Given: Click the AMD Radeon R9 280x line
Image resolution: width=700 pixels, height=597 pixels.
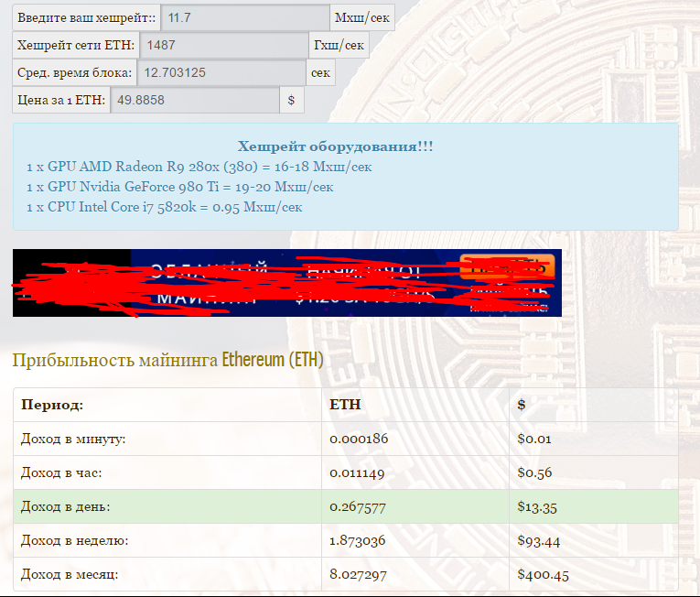Looking at the screenshot, I should point(199,167).
